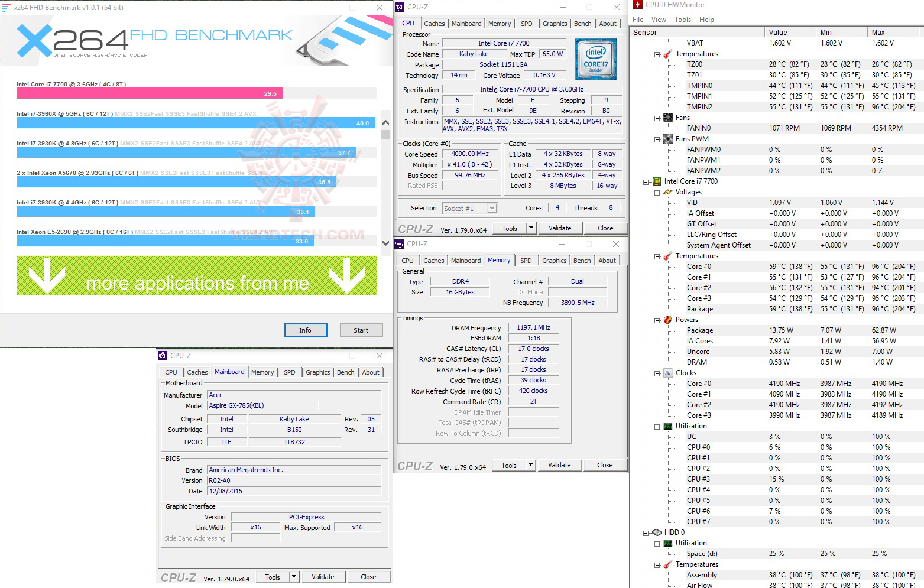Collapse the Temperatures node above TZ00
The width and height of the screenshot is (924, 588).
[657, 54]
